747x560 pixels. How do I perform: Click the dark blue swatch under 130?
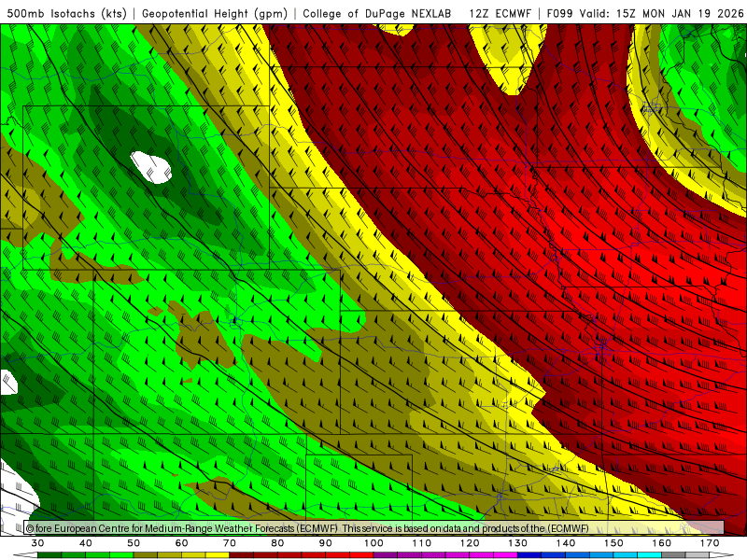[x=529, y=555]
